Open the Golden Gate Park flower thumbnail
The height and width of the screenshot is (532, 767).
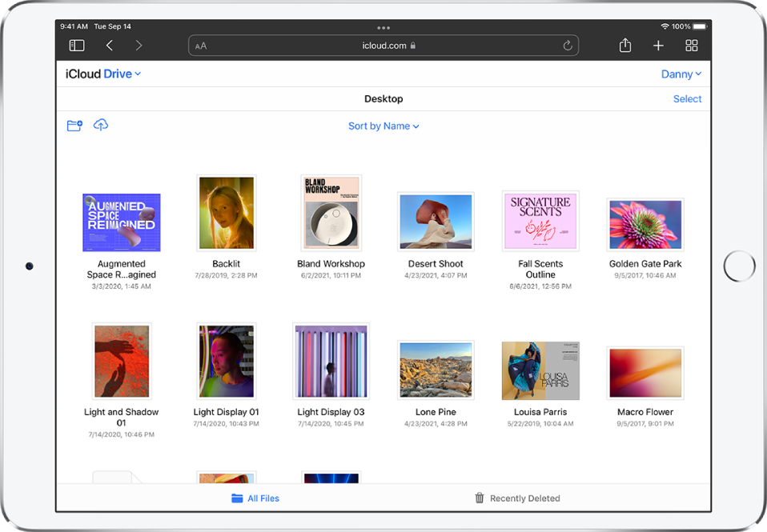[645, 225]
